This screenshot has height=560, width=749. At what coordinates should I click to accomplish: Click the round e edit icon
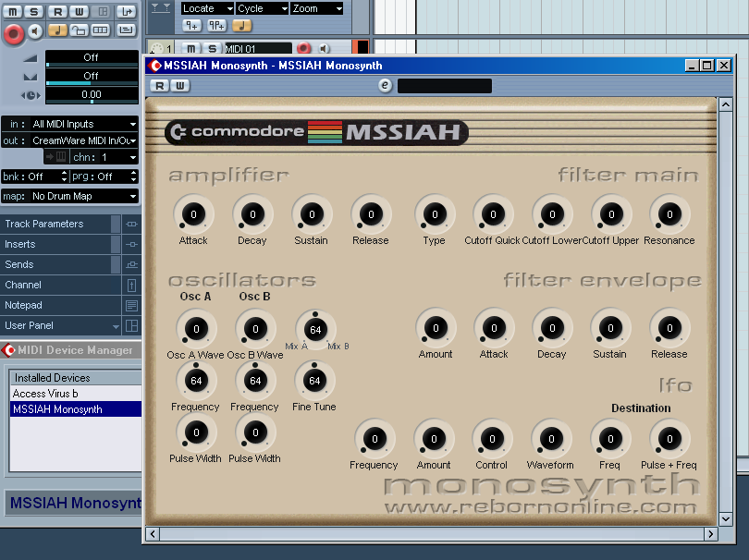[x=385, y=85]
